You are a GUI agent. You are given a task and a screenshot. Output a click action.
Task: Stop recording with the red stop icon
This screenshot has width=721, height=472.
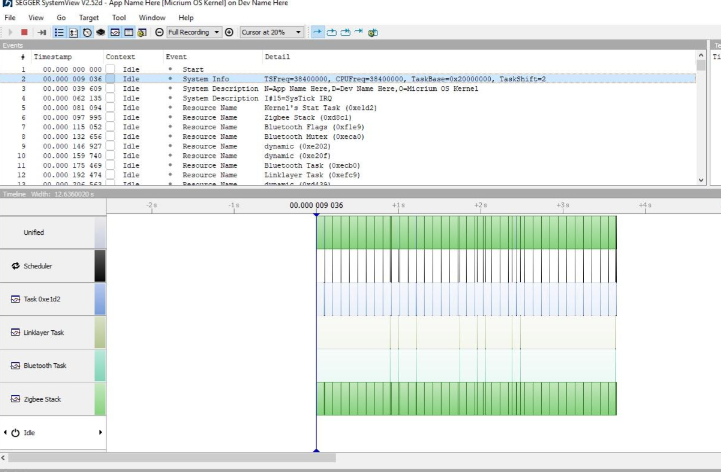click(26, 31)
